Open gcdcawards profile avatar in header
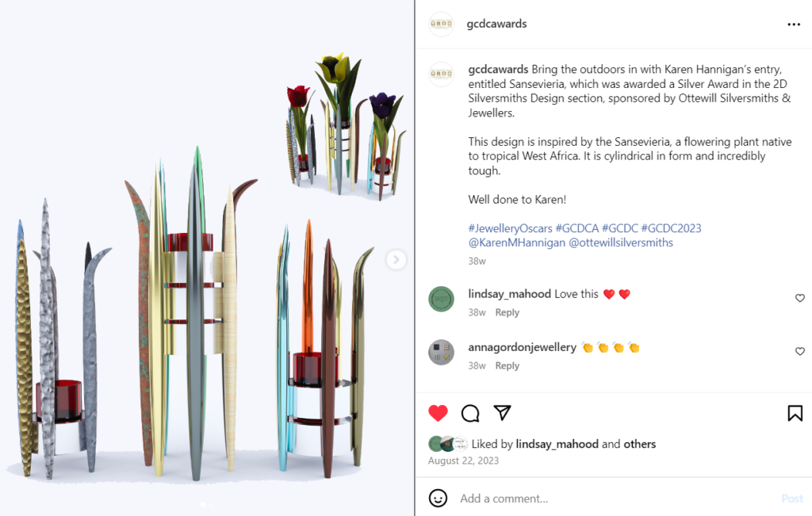 (441, 24)
